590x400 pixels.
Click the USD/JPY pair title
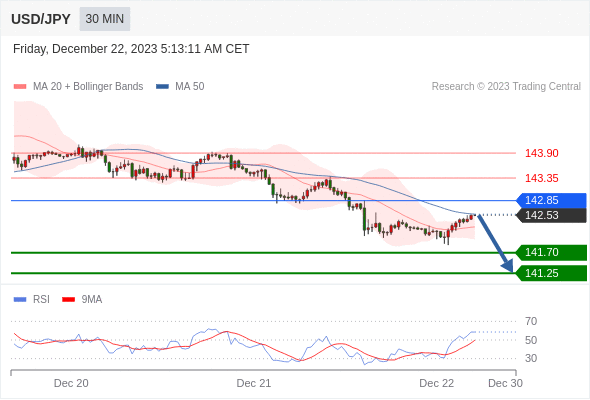pos(41,19)
